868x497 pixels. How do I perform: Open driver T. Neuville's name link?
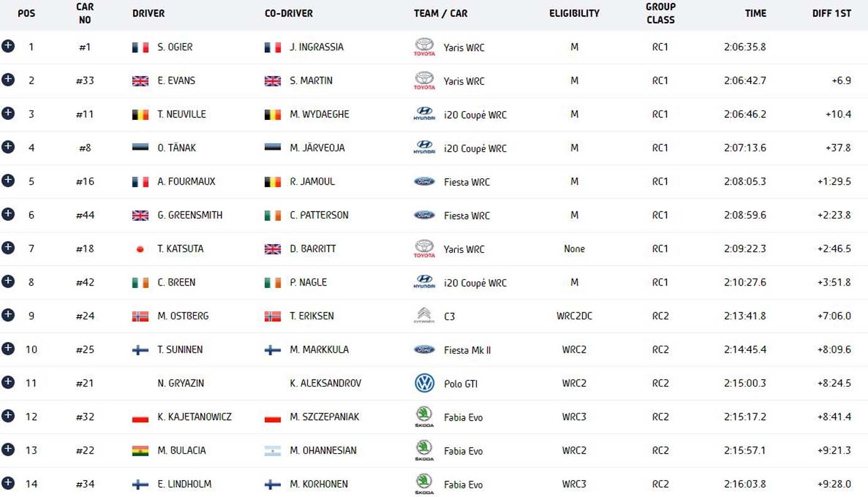click(x=181, y=114)
